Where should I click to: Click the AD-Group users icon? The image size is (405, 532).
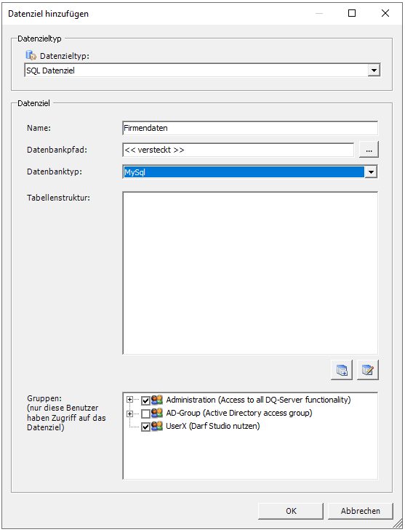coord(157,413)
